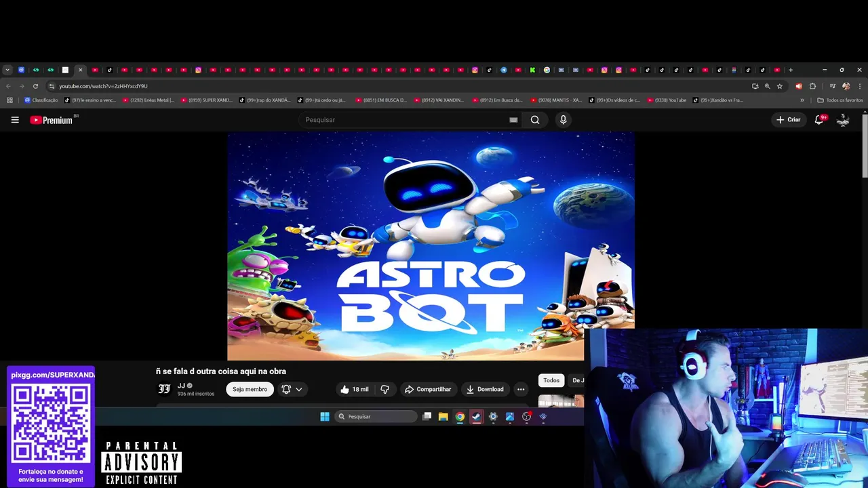This screenshot has height=488, width=868.
Task: Click the first suggested video thumbnail
Action: (561, 401)
